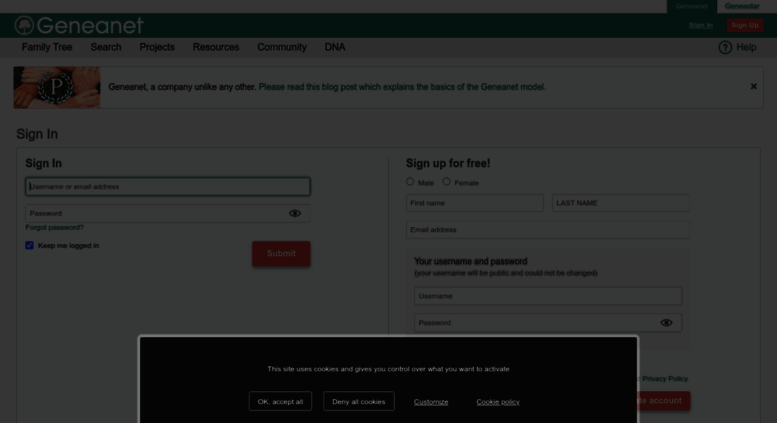This screenshot has height=423, width=777.
Task: Submit the sign in form
Action: [281, 254]
